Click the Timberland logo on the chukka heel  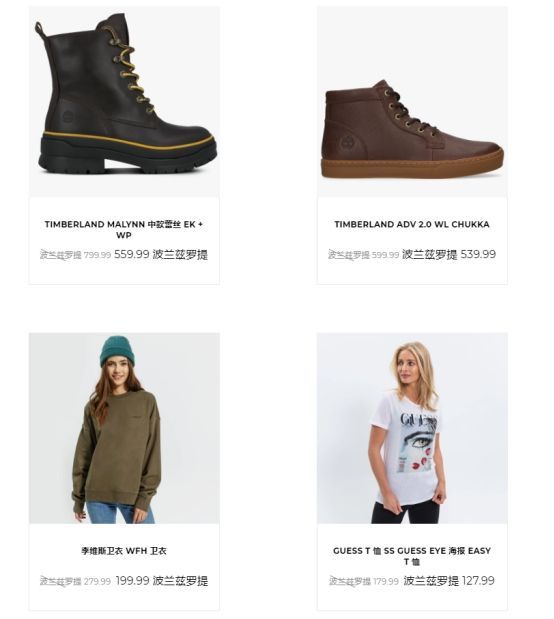pyautogui.click(x=347, y=143)
